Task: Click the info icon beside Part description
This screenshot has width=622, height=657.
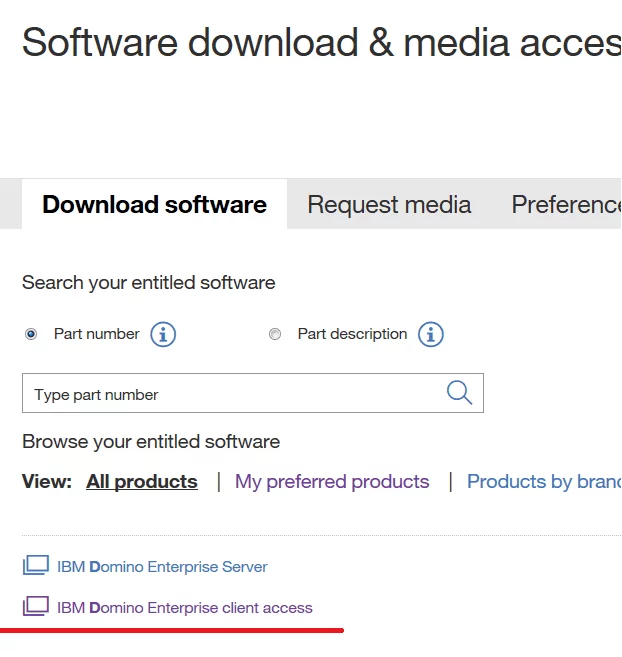Action: pyautogui.click(x=431, y=334)
